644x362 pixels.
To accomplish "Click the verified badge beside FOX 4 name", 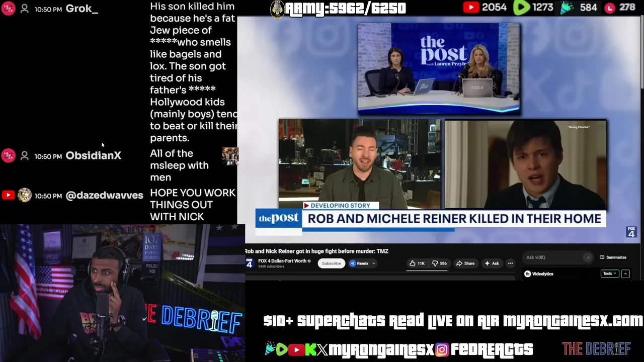I will pos(309,261).
